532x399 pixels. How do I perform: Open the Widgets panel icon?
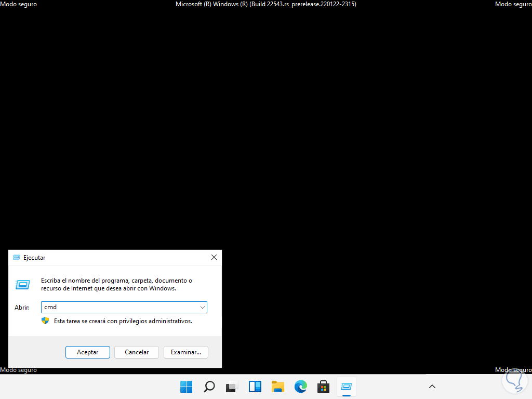coord(255,387)
